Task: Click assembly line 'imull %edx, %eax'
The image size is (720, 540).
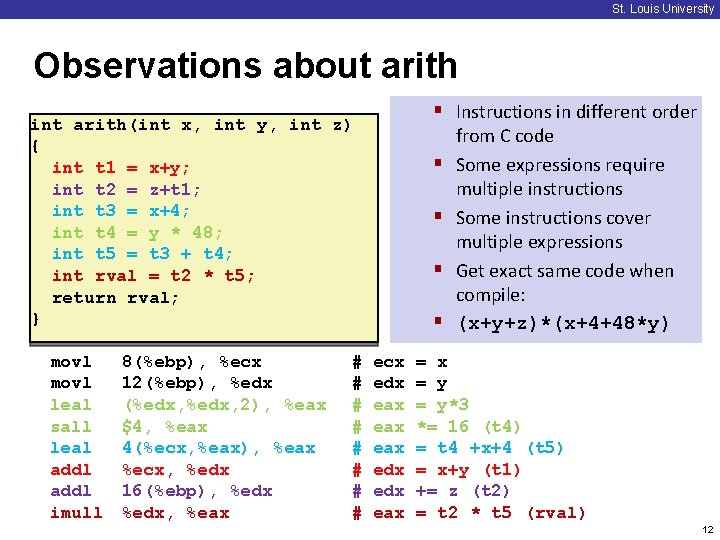Action: (x=140, y=512)
